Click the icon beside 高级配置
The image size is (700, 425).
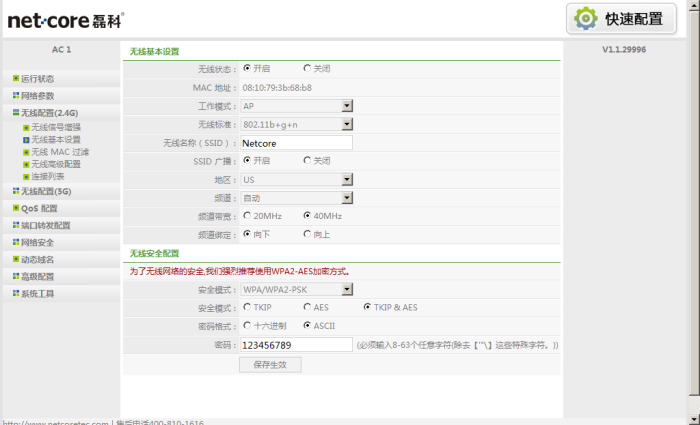pyautogui.click(x=16, y=276)
